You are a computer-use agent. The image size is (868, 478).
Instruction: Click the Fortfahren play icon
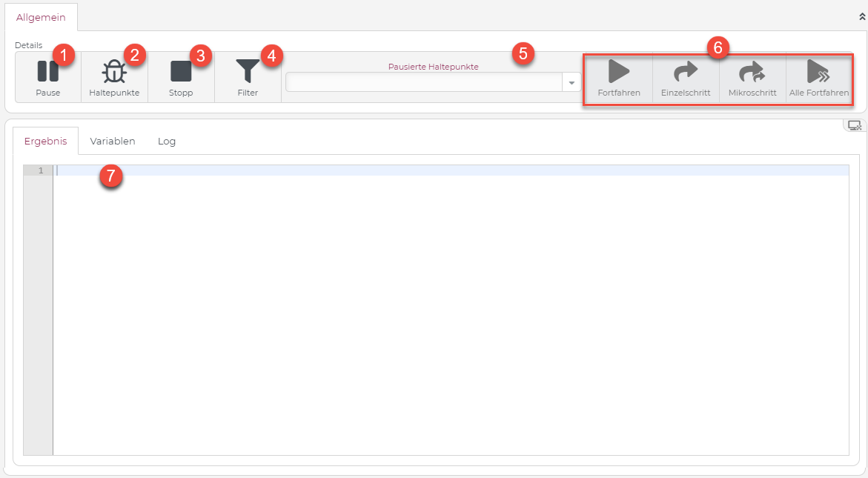tap(618, 72)
